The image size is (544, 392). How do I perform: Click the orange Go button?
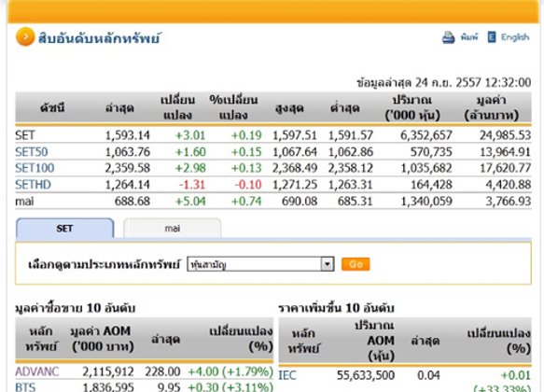tap(356, 264)
